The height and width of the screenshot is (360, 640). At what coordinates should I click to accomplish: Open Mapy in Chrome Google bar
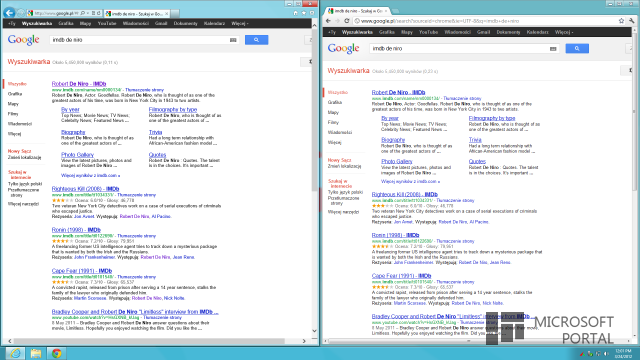point(407,32)
